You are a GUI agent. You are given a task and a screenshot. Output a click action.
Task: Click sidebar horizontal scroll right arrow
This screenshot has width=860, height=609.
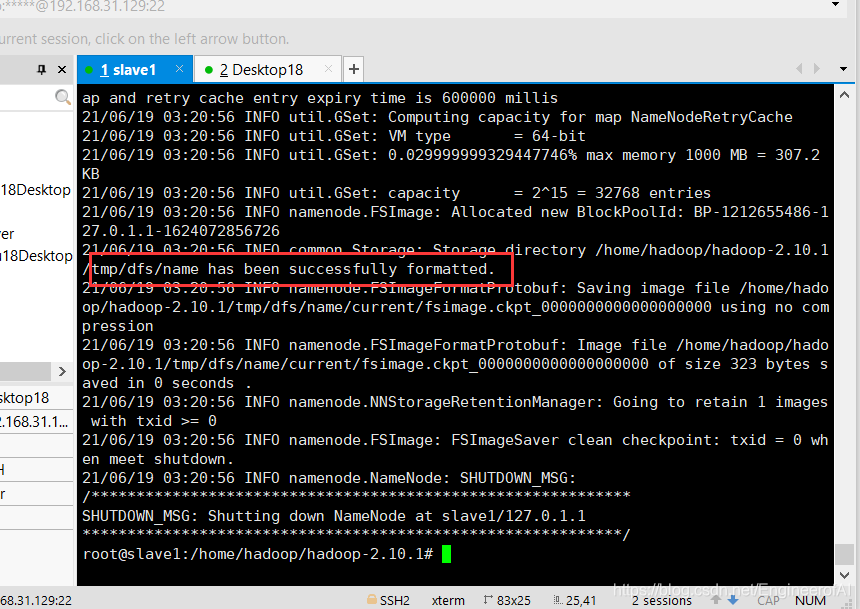[62, 371]
